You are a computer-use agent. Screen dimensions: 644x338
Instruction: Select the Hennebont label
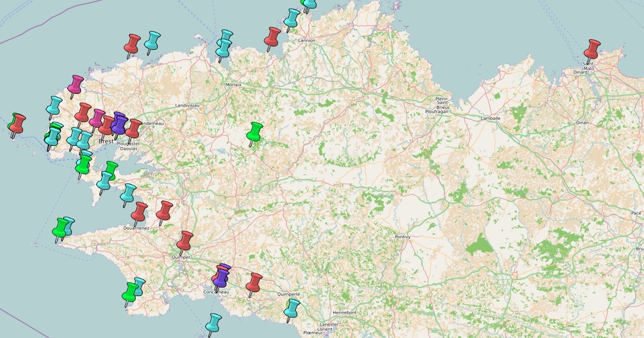tap(345, 312)
